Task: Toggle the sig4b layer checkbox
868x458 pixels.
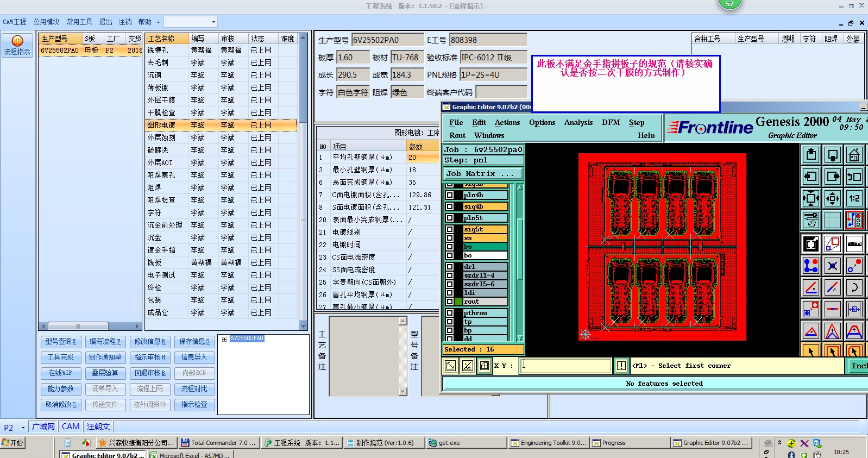Action: point(450,206)
